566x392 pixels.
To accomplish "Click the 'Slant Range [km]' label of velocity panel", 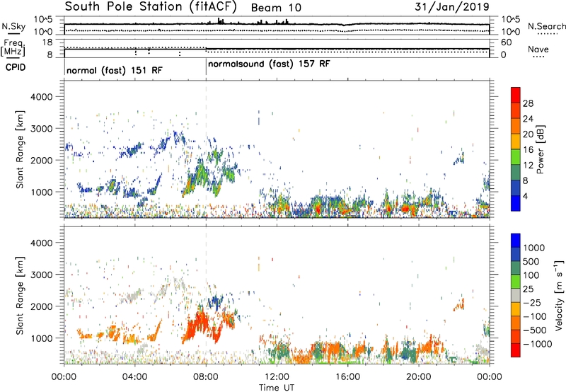I will click(20, 296).
